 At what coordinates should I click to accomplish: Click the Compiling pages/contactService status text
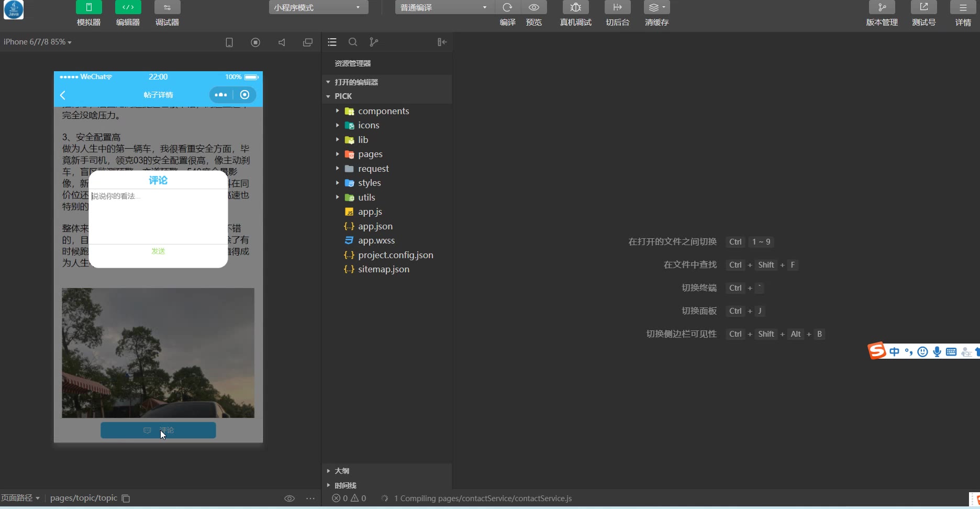tap(483, 499)
